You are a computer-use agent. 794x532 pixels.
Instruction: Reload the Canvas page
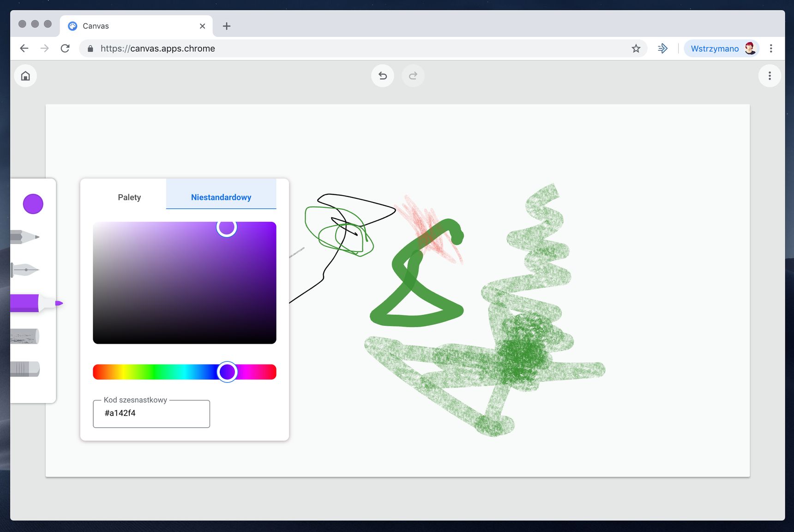(x=65, y=48)
